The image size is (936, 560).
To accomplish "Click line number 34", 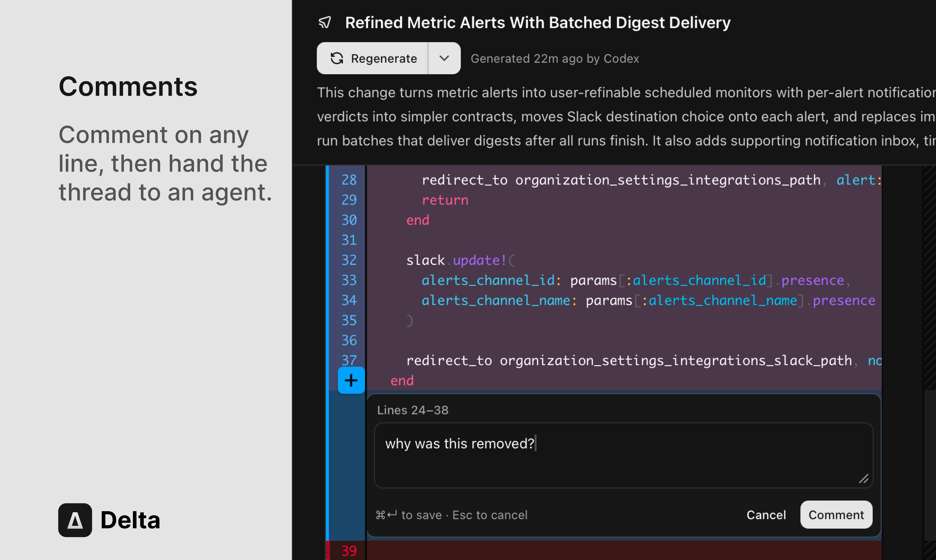I will point(349,300).
